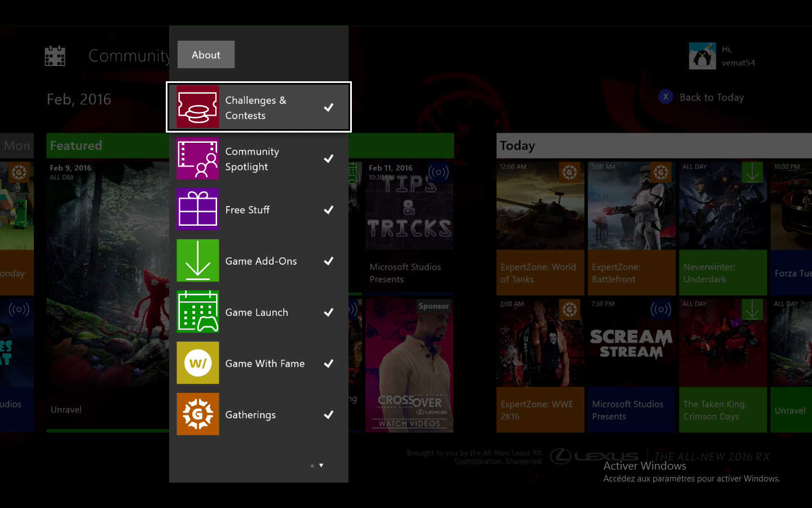Screen dimensions: 812x508
Task: Toggle the Gatherings filter checkmark
Action: coord(329,415)
